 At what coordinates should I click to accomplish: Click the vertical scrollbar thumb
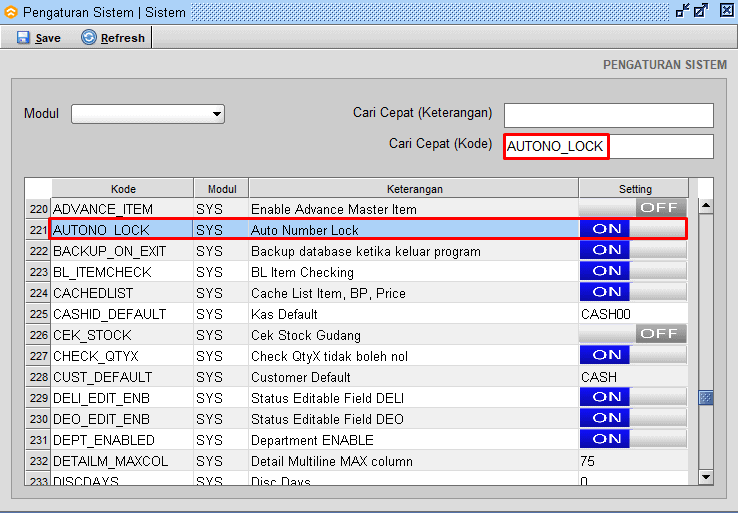(x=706, y=398)
